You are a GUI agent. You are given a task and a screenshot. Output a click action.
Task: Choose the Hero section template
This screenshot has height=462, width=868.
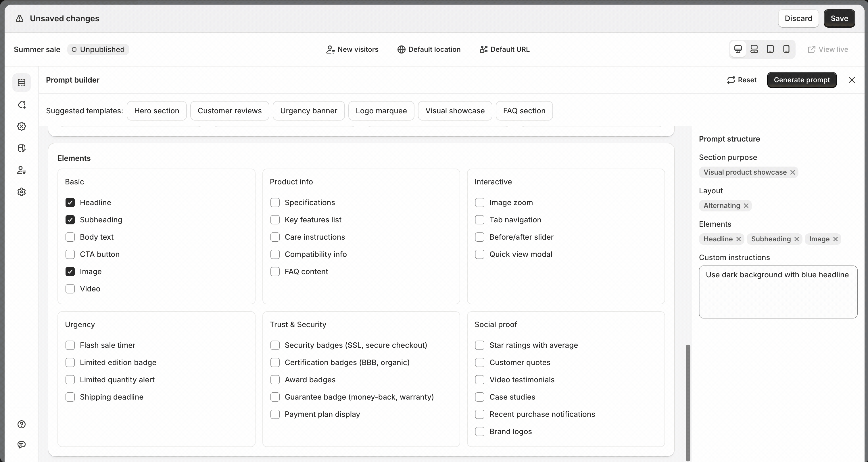point(156,111)
